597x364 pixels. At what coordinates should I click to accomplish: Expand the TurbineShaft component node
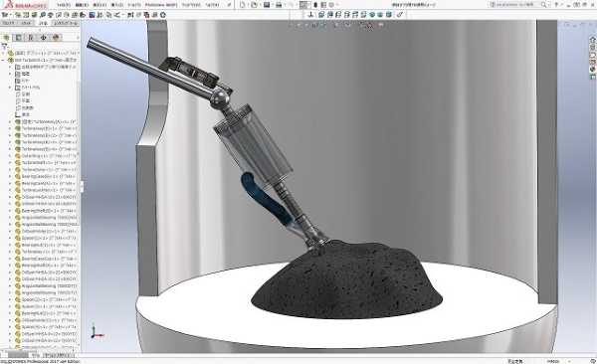point(10,162)
